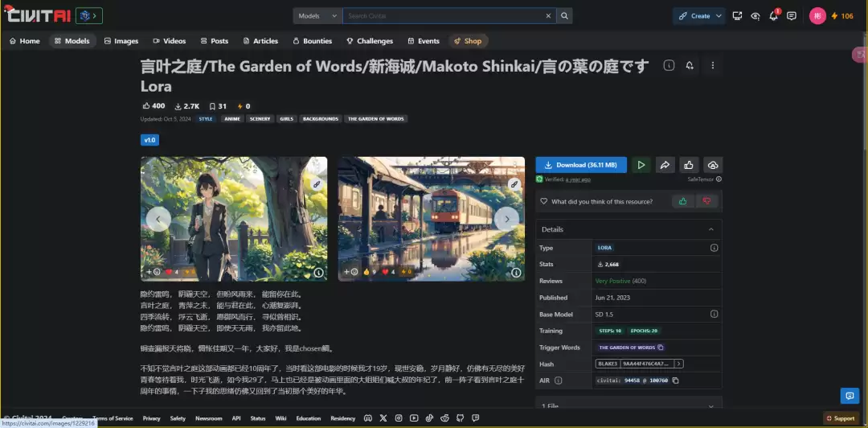Viewport: 868px width, 428px height.
Task: Open the info icon next to AIR label
Action: point(558,381)
